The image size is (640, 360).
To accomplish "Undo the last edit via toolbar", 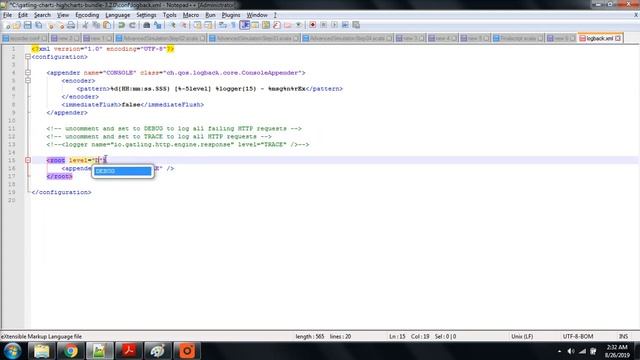I will click(121, 25).
